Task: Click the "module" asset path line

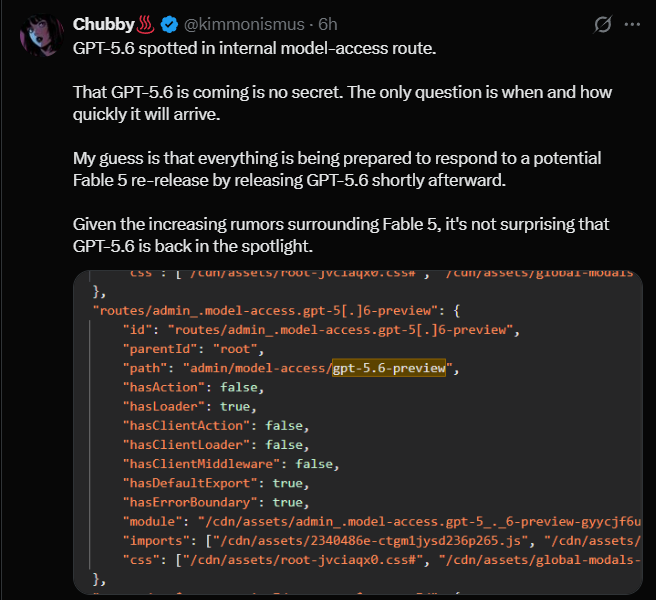Action: 382,521
